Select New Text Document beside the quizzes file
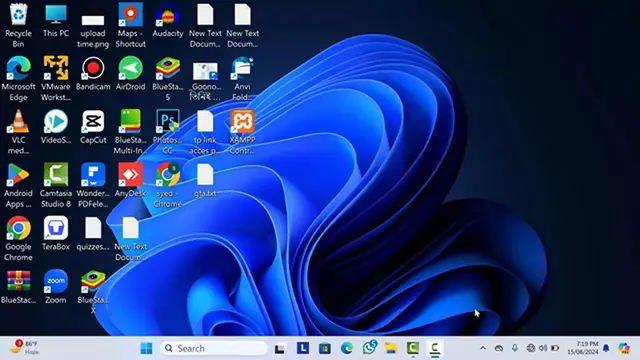640x360 pixels. point(131,239)
